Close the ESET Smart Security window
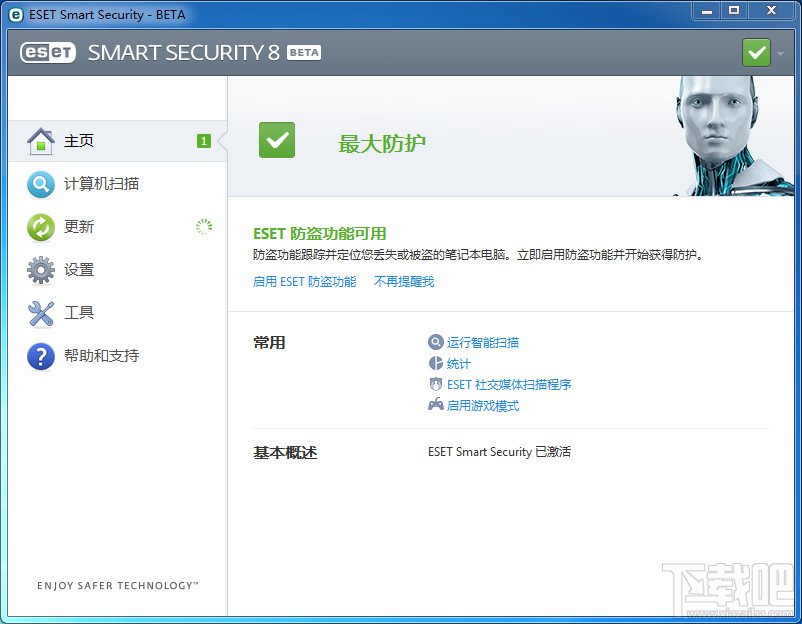 [771, 11]
